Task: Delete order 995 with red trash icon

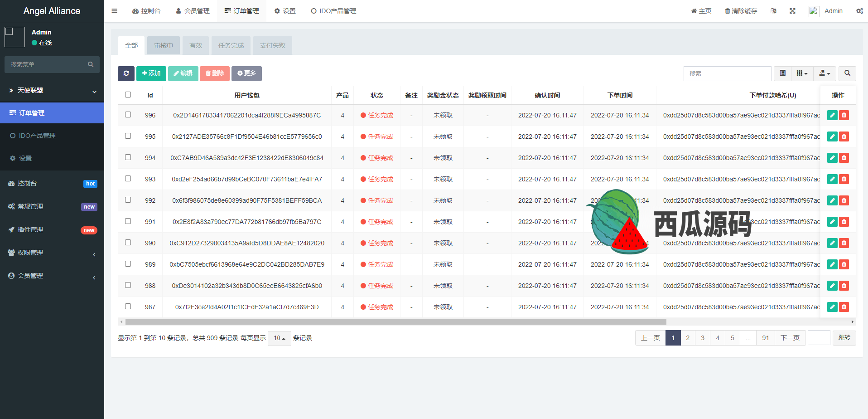Action: click(x=844, y=136)
